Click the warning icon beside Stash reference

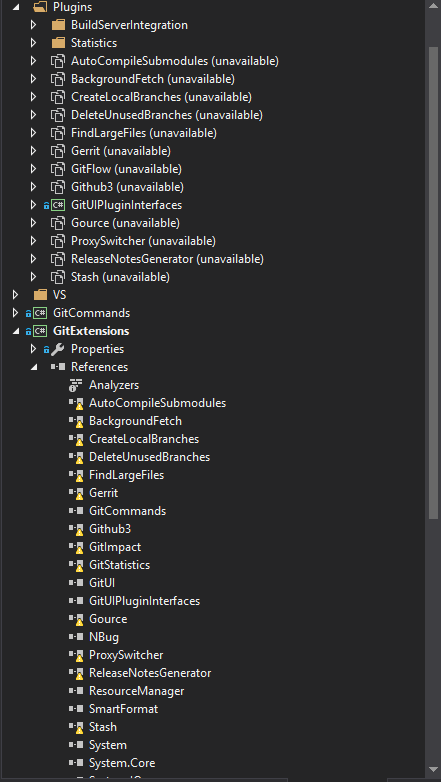click(76, 727)
